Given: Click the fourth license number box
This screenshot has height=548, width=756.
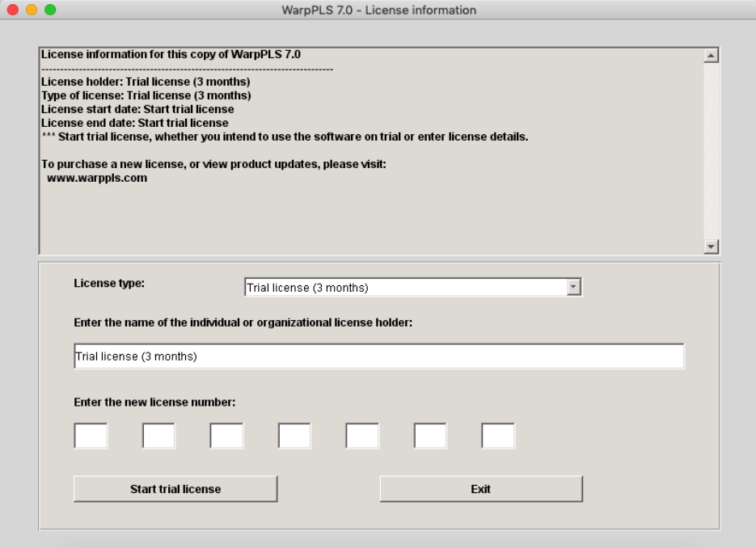Looking at the screenshot, I should pyautogui.click(x=294, y=436).
